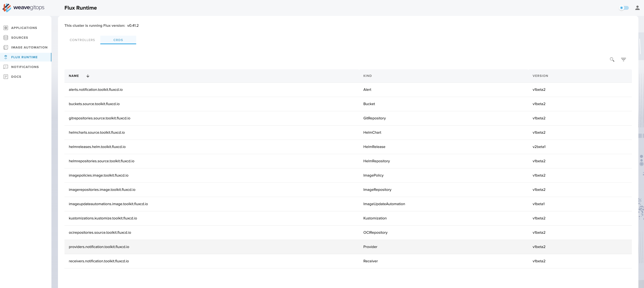Click the Flux Runtime sidebar icon

tap(6, 57)
